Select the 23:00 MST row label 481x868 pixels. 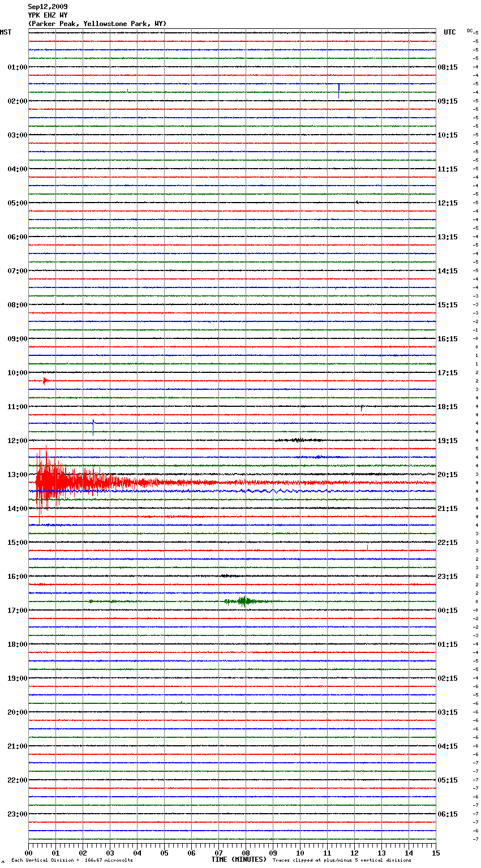pyautogui.click(x=17, y=814)
